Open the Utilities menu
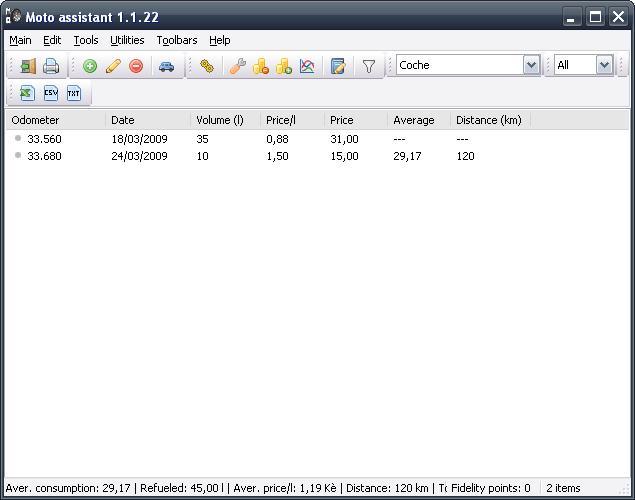This screenshot has width=635, height=500. (127, 40)
